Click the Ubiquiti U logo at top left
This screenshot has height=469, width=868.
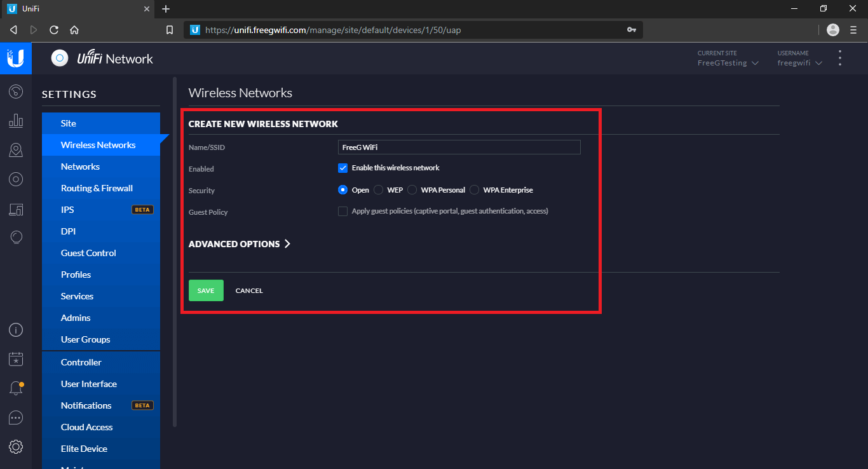tap(16, 58)
